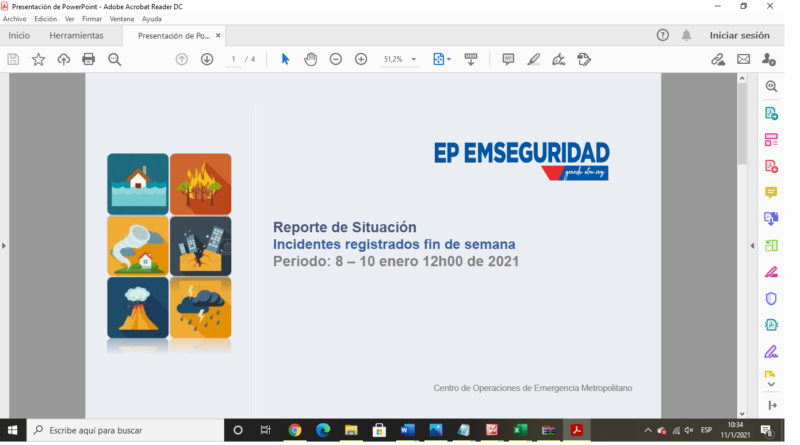This screenshot has width=800, height=445.
Task: Click the print file icon
Action: pyautogui.click(x=88, y=60)
